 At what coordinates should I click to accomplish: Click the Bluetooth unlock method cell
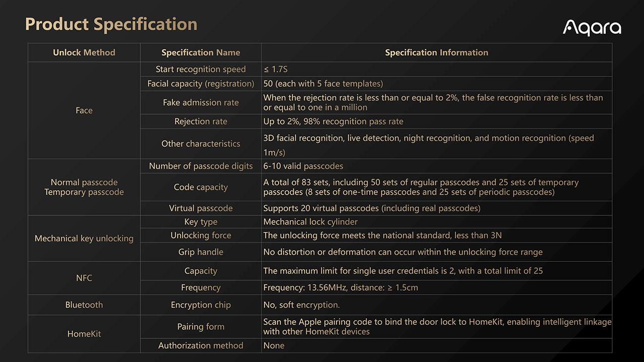point(84,305)
